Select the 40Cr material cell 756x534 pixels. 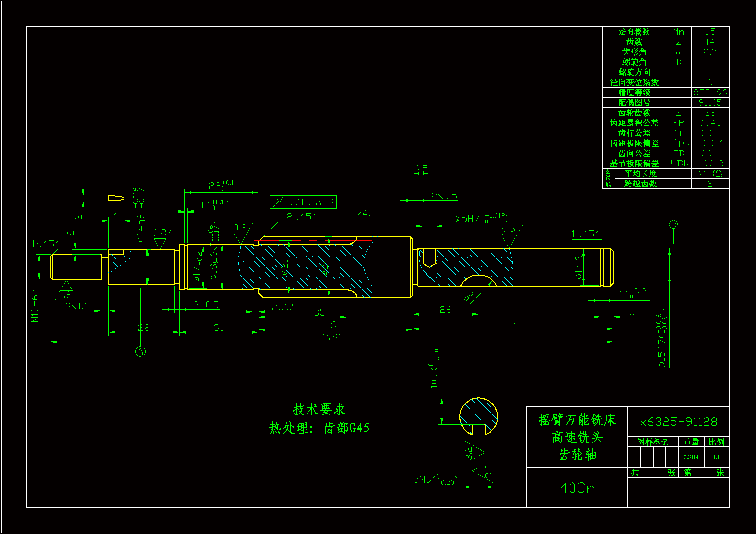(577, 487)
